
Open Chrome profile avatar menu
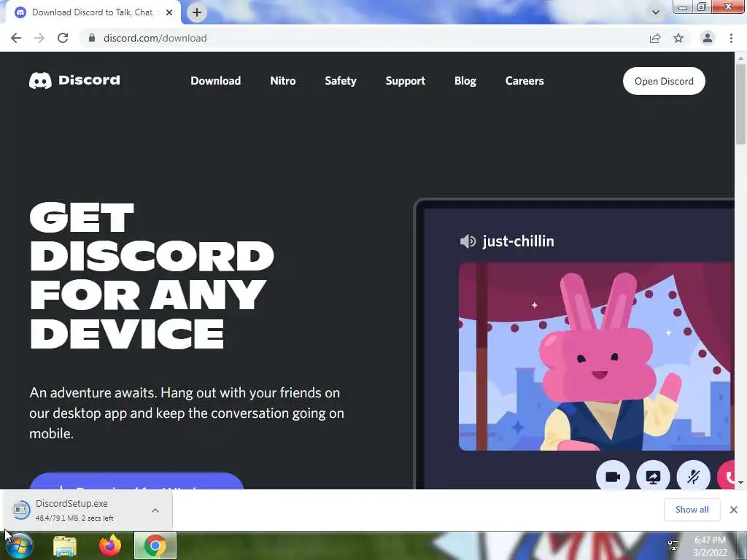click(x=708, y=38)
